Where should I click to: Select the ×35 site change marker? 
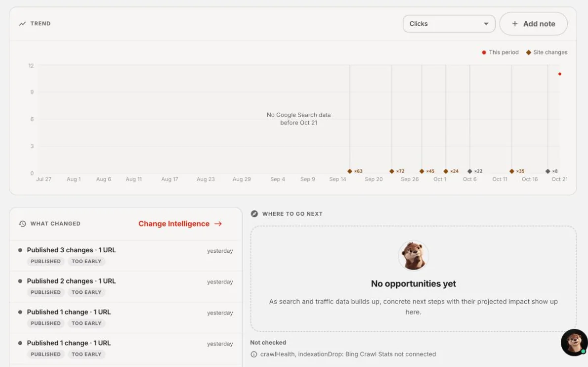[x=512, y=171]
